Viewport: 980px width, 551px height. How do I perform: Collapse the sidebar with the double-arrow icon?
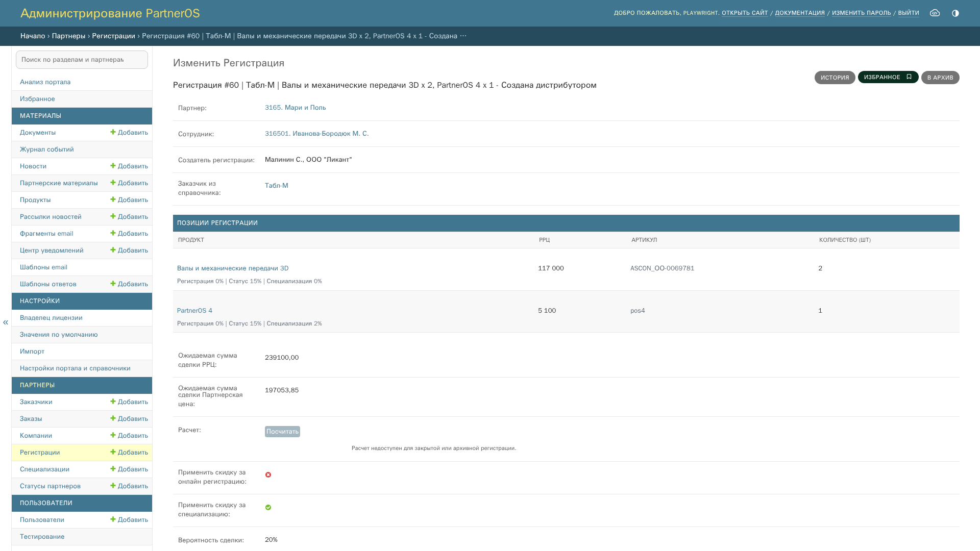pos(6,322)
